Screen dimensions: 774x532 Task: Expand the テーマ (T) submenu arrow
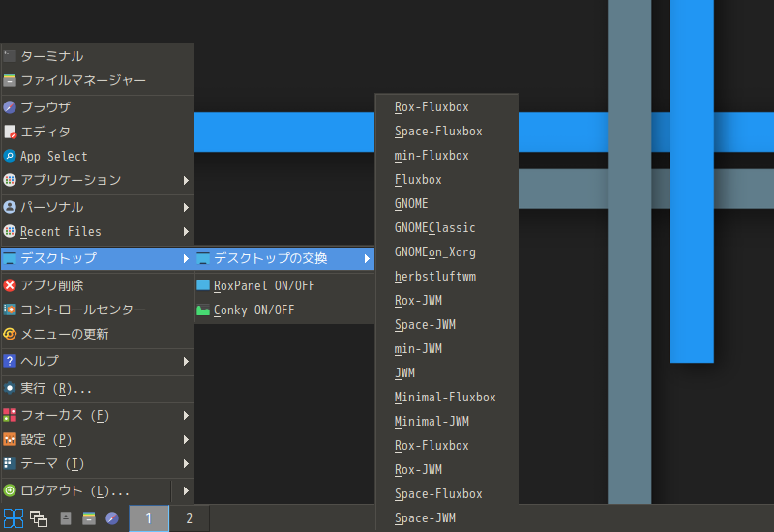[186, 464]
